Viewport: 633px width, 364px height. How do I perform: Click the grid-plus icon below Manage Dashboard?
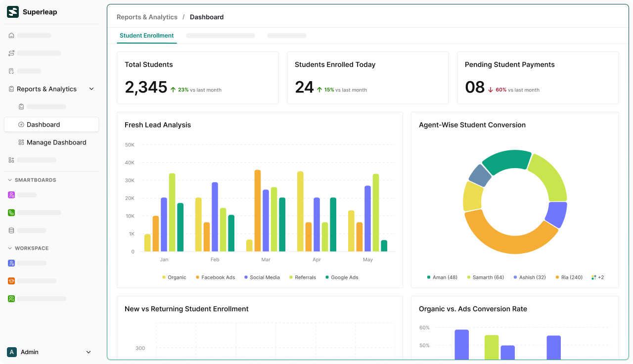click(x=11, y=160)
